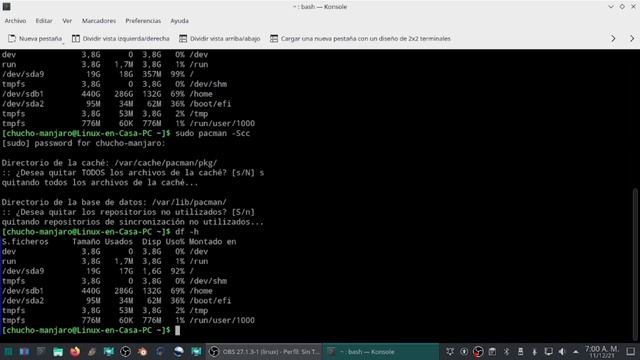Image resolution: width=640 pixels, height=360 pixels.
Task: Open notifications tray icon
Action: (x=450, y=351)
